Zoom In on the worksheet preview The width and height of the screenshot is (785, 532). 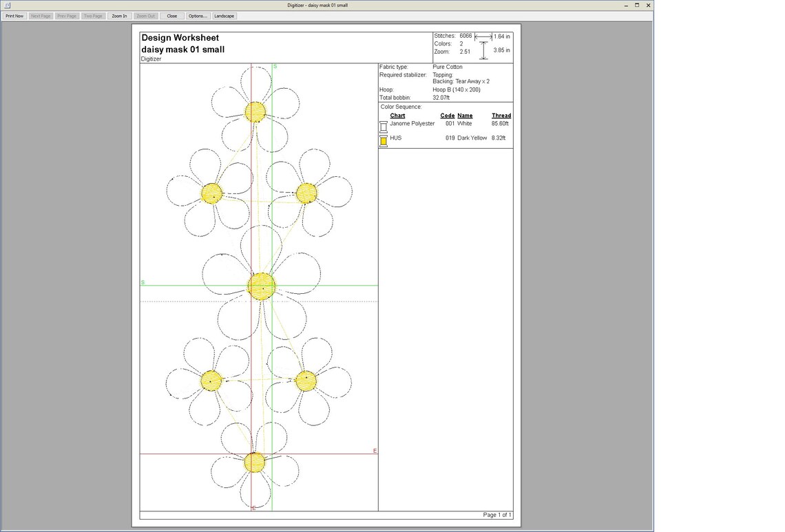[x=119, y=16]
